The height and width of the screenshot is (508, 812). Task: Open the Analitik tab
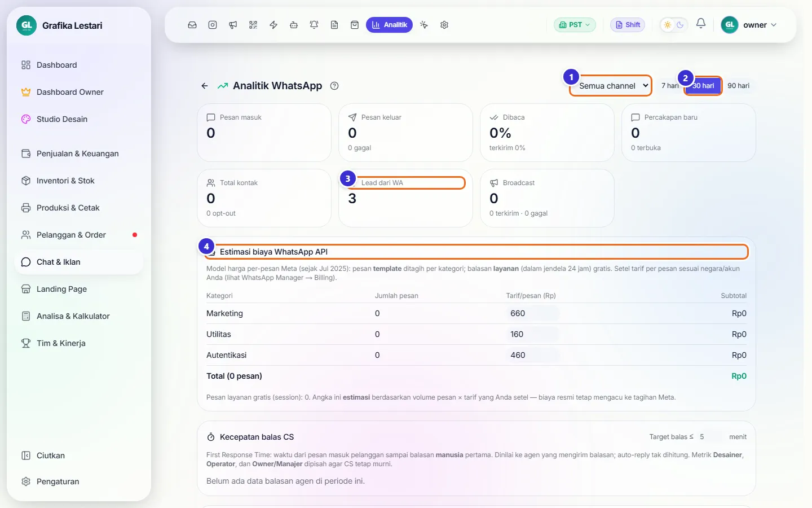tap(389, 25)
